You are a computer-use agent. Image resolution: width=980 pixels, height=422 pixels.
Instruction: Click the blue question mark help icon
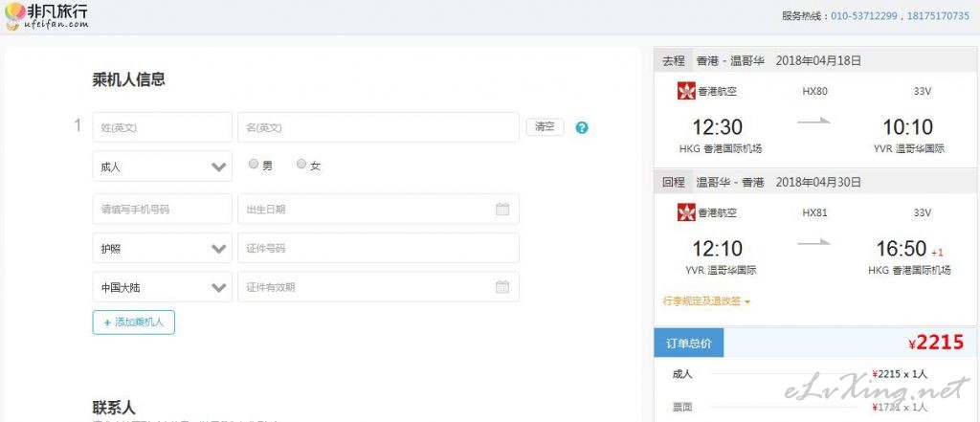[582, 127]
